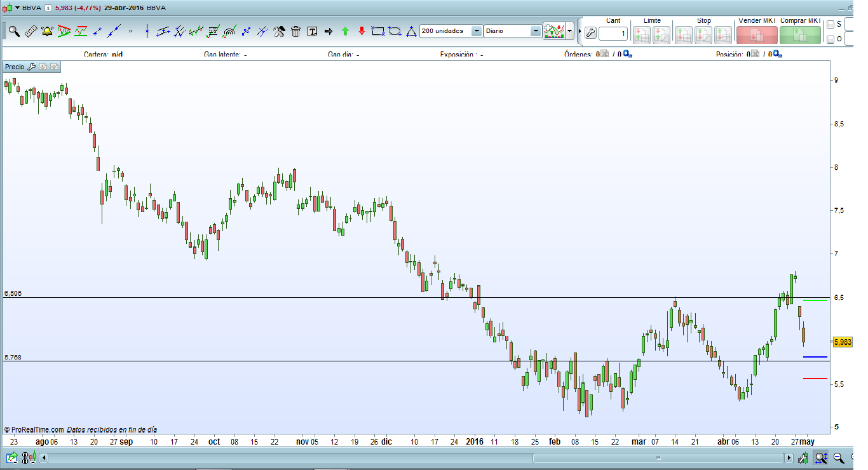868x470 pixels.
Task: Click the Cant quantity input field
Action: coord(613,34)
